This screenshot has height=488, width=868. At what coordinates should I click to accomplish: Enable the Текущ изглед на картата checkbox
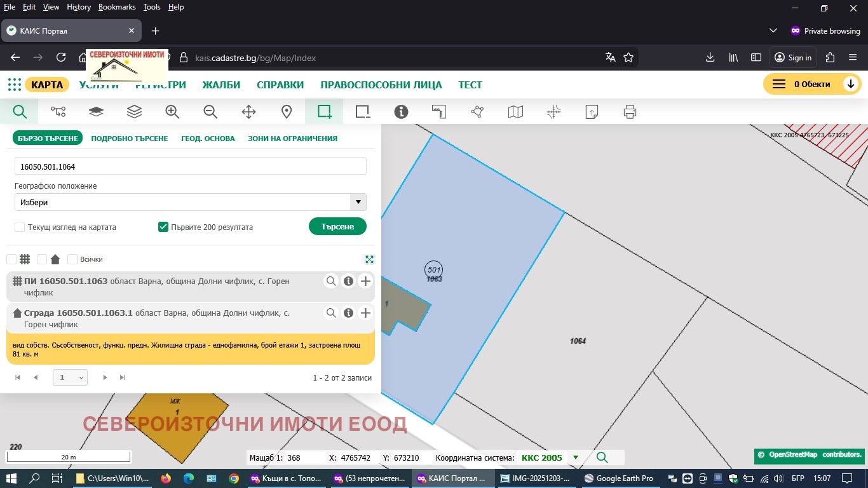18,227
